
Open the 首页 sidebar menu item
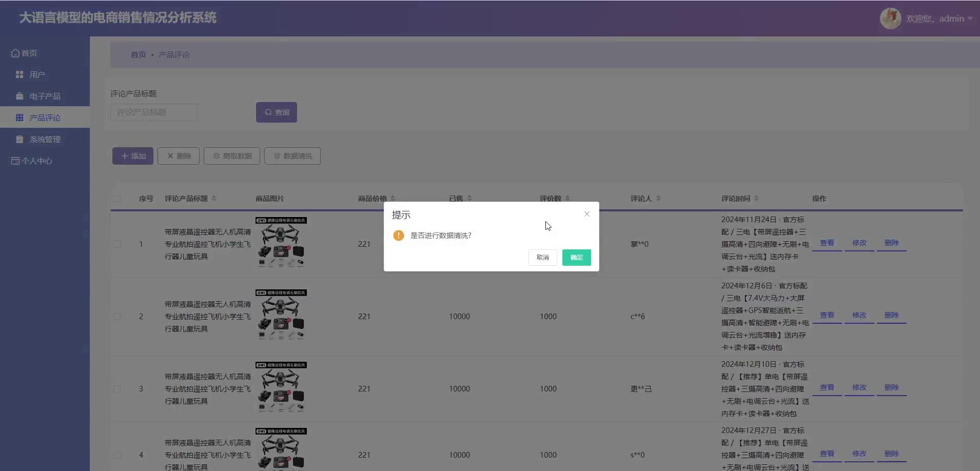pyautogui.click(x=45, y=53)
